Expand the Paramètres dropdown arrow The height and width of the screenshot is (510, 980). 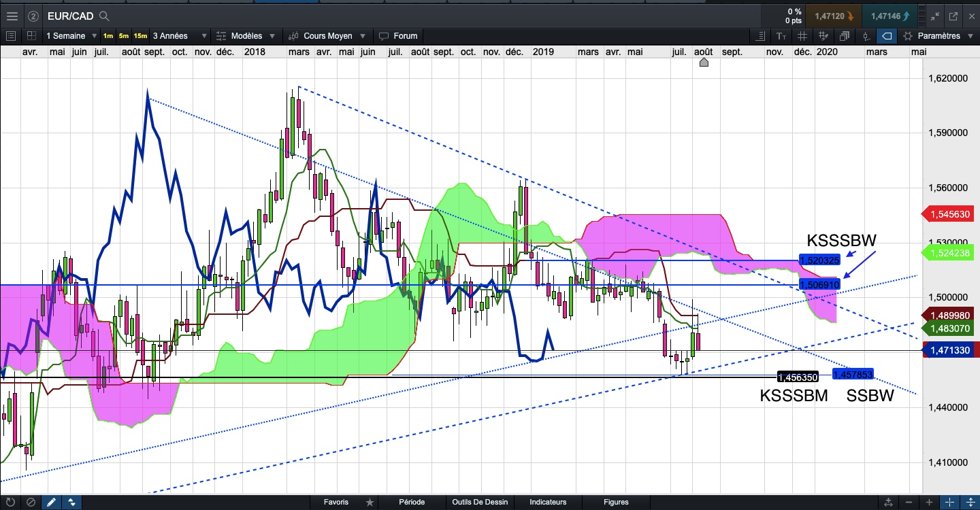pos(969,36)
